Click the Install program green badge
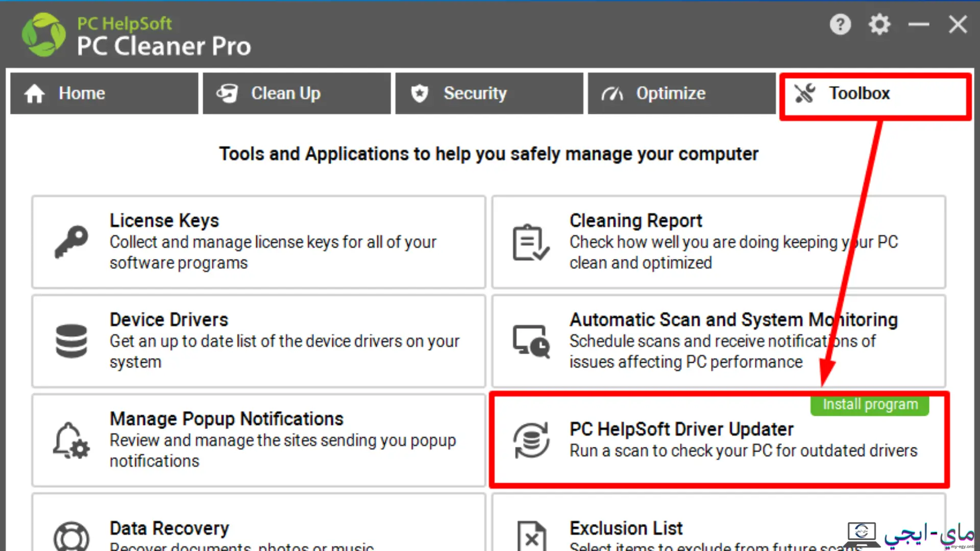 coord(870,405)
